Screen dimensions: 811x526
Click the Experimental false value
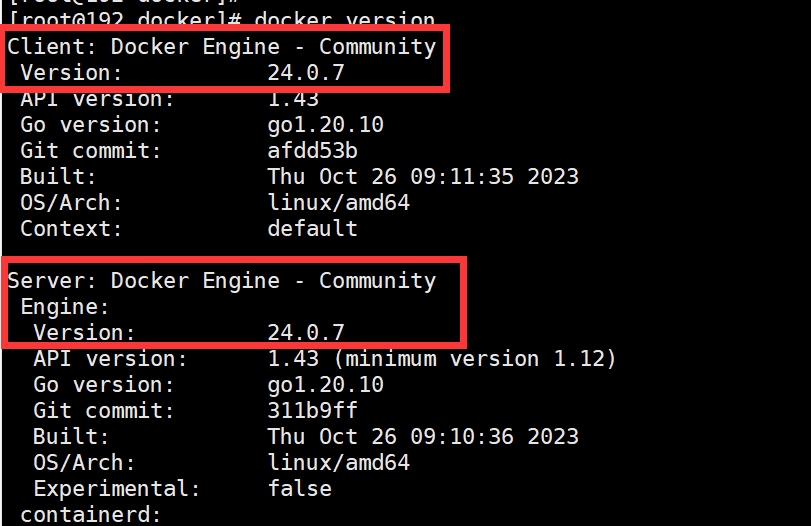(299, 489)
